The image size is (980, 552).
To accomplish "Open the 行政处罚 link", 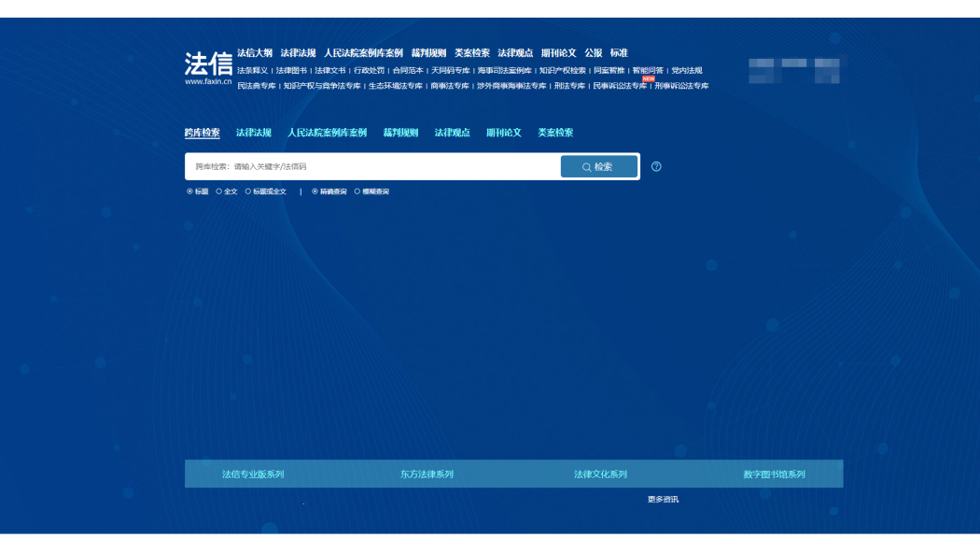I will point(369,71).
